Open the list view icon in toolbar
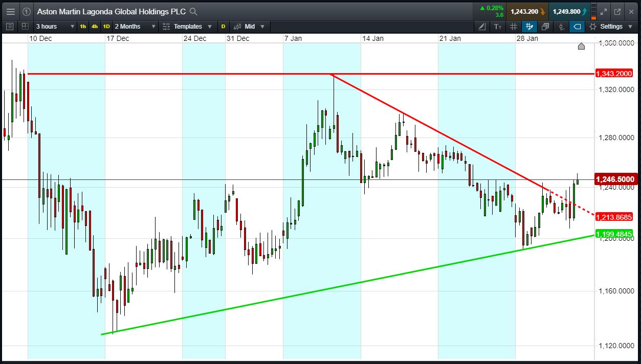The height and width of the screenshot is (364, 641). click(9, 27)
